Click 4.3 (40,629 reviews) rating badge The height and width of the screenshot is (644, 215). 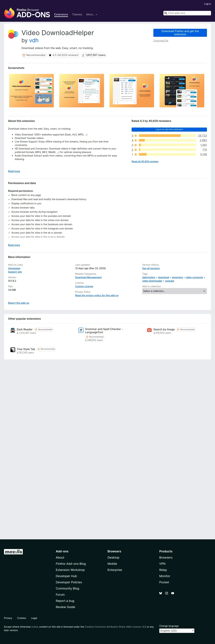[64, 55]
